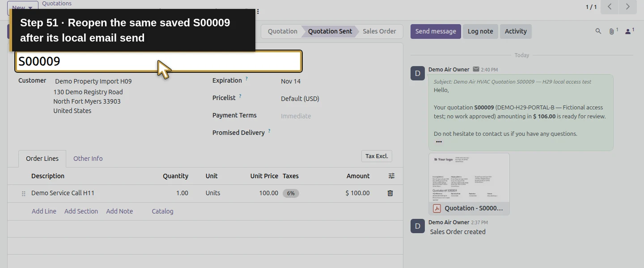Click the 2:37 PM message timestamp
Image resolution: width=644 pixels, height=268 pixels.
tap(479, 222)
